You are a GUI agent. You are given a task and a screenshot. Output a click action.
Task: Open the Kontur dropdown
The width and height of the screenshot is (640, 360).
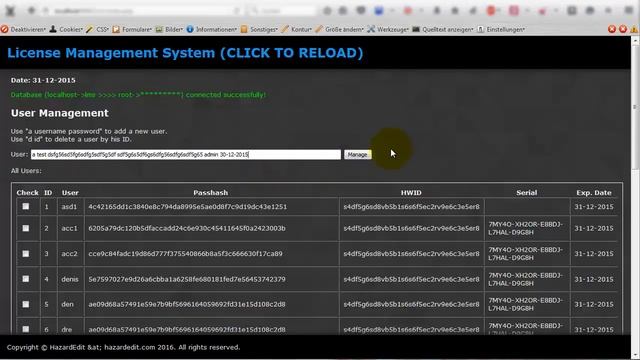pyautogui.click(x=297, y=29)
